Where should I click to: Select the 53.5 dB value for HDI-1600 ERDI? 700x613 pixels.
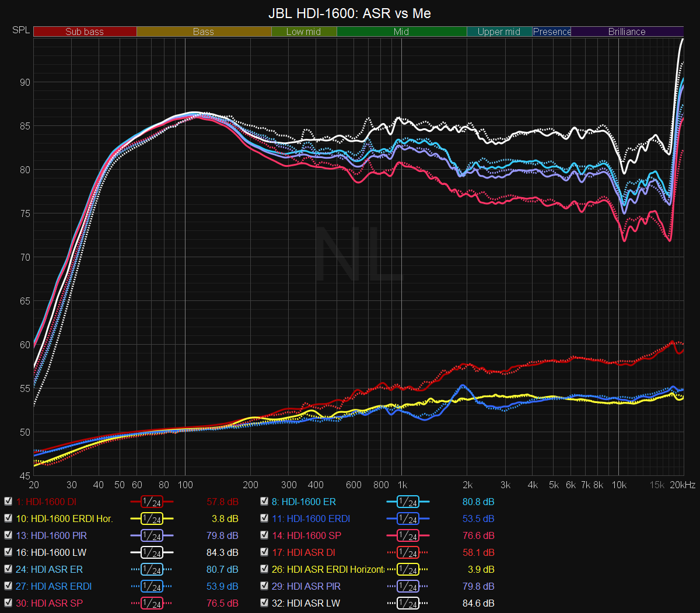click(x=478, y=519)
